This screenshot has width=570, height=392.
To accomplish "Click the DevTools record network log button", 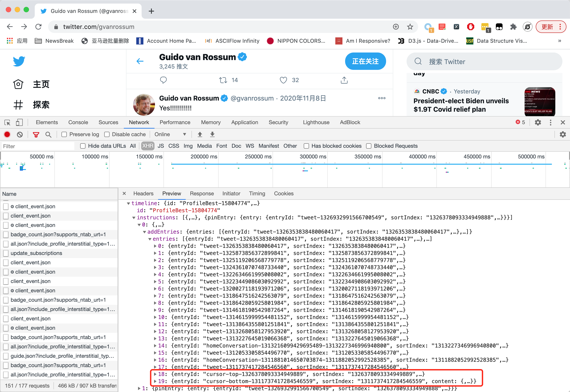I will coord(7,134).
